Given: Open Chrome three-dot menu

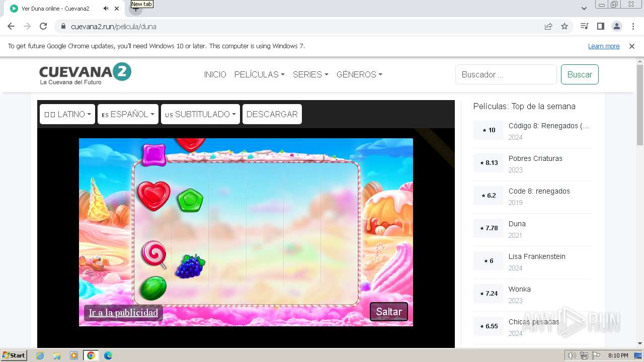Looking at the screenshot, I should point(632,26).
